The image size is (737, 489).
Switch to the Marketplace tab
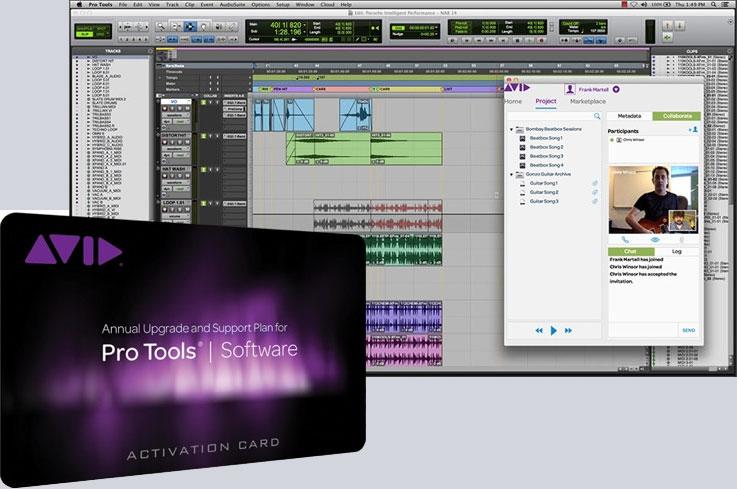[x=588, y=101]
